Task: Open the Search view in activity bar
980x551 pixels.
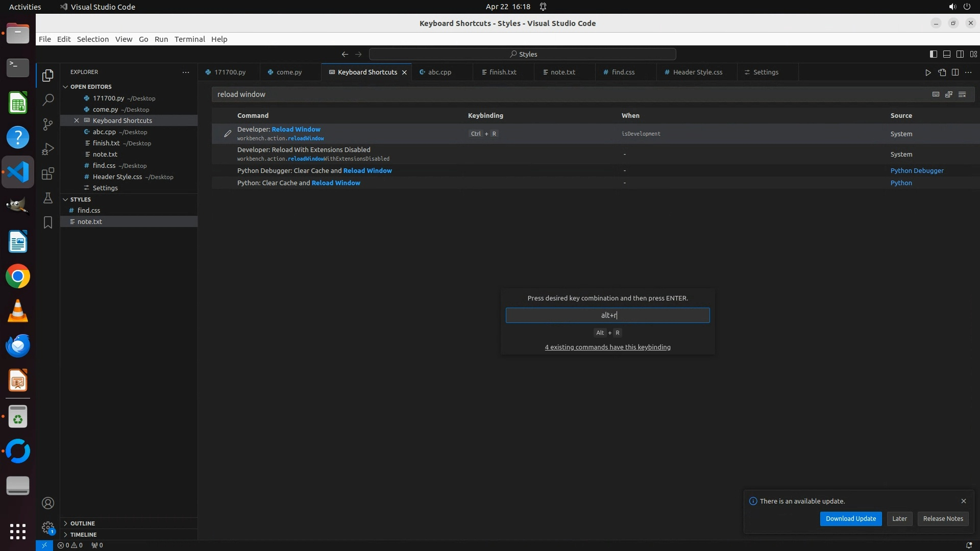Action: coord(48,100)
